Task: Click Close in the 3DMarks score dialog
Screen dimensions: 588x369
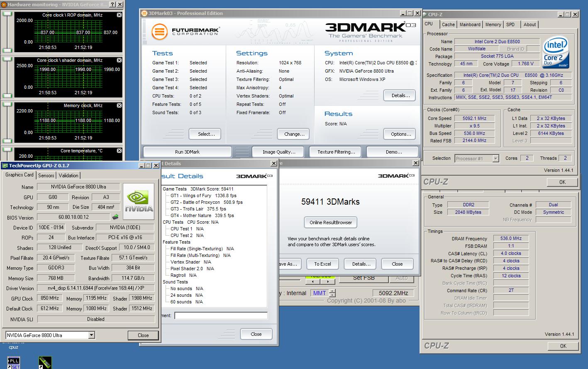Action: click(397, 264)
